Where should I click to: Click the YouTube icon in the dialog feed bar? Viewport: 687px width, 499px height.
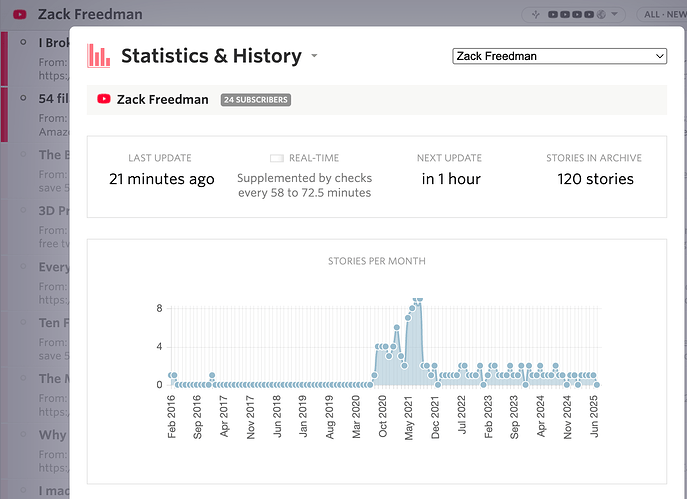pos(104,99)
